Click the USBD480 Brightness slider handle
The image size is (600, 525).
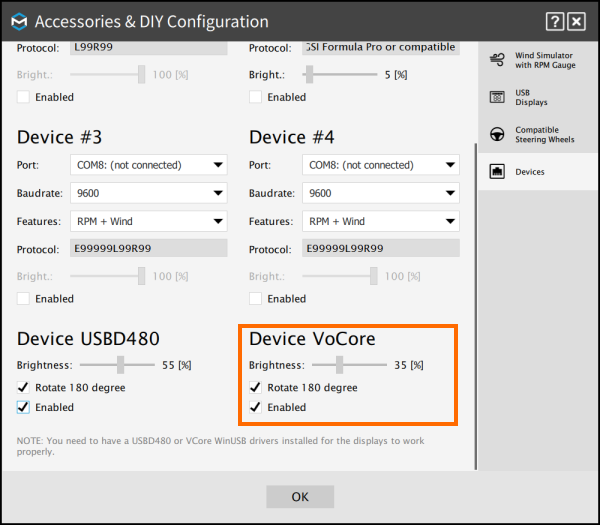pyautogui.click(x=121, y=365)
